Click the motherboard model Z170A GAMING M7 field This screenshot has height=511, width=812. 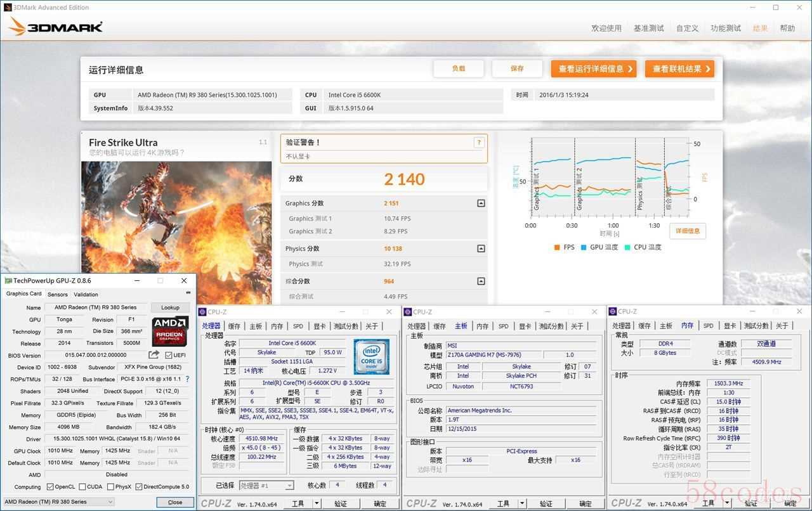[x=493, y=355]
